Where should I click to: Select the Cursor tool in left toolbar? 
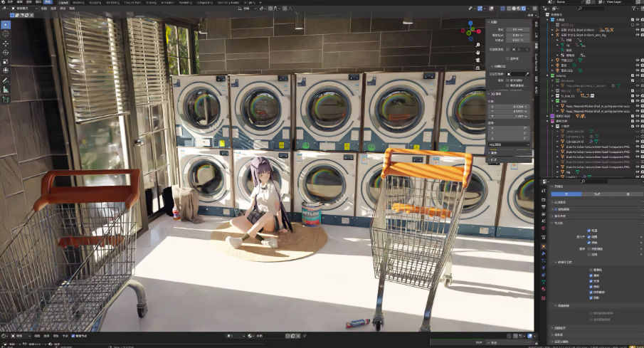click(6, 33)
